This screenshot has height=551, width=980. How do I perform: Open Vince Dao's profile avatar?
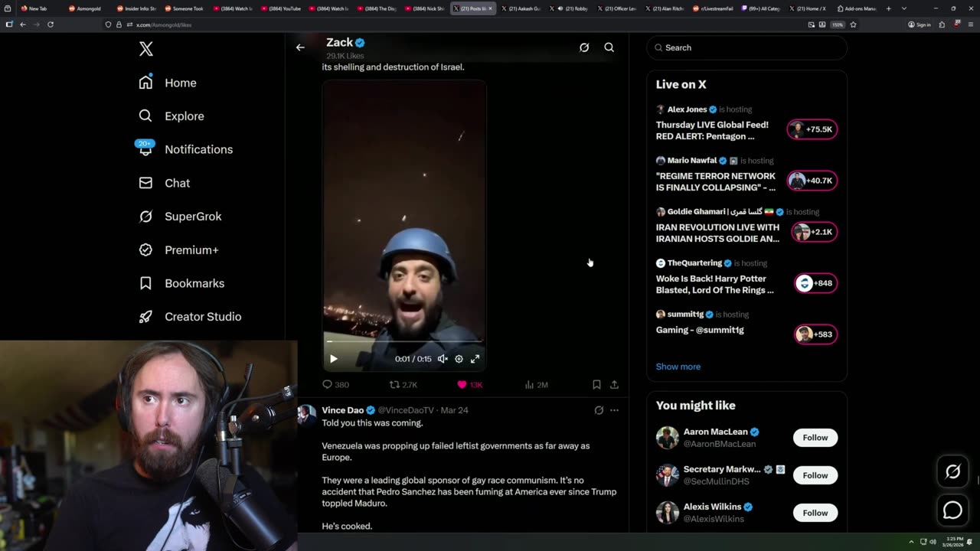306,414
